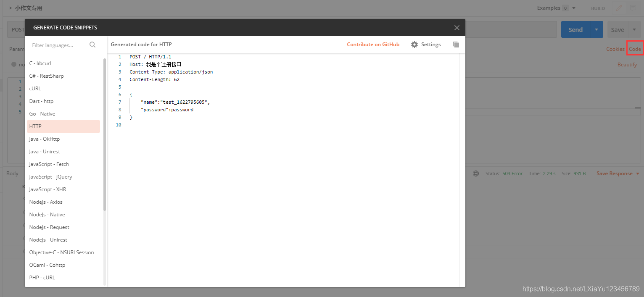Switch to BUILD mode
Viewport: 644px width, 297px height.
[598, 8]
